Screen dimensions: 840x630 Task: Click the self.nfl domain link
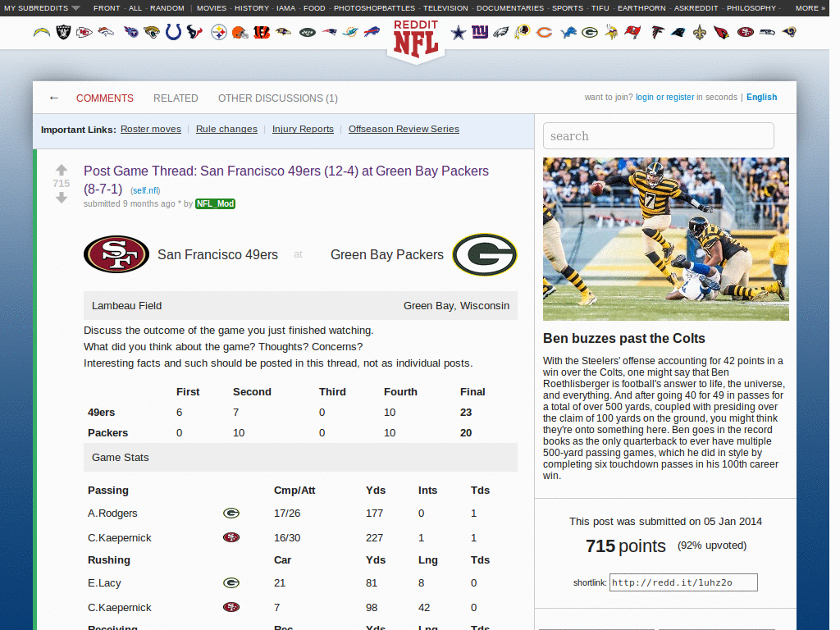[x=145, y=190]
